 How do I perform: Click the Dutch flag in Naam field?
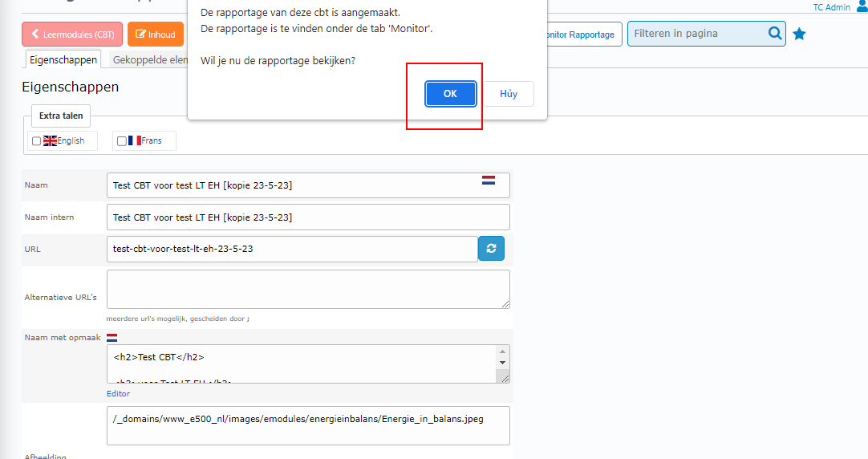click(489, 181)
